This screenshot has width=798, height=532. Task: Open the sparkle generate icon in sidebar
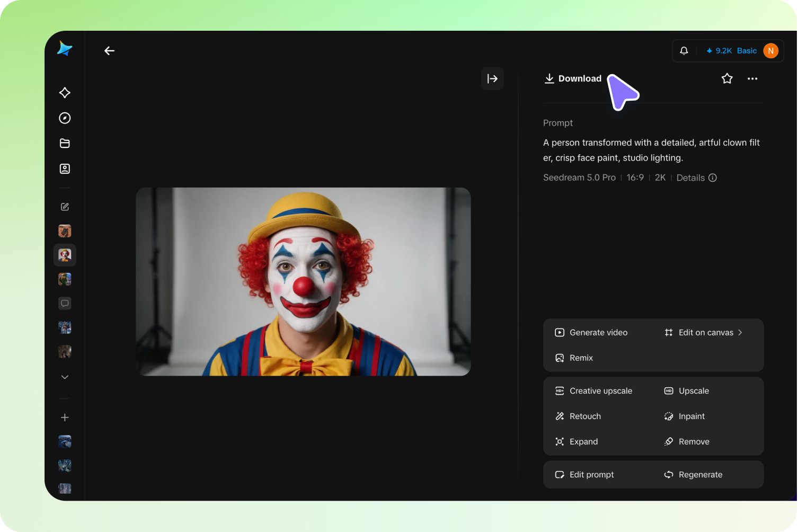tap(65, 93)
